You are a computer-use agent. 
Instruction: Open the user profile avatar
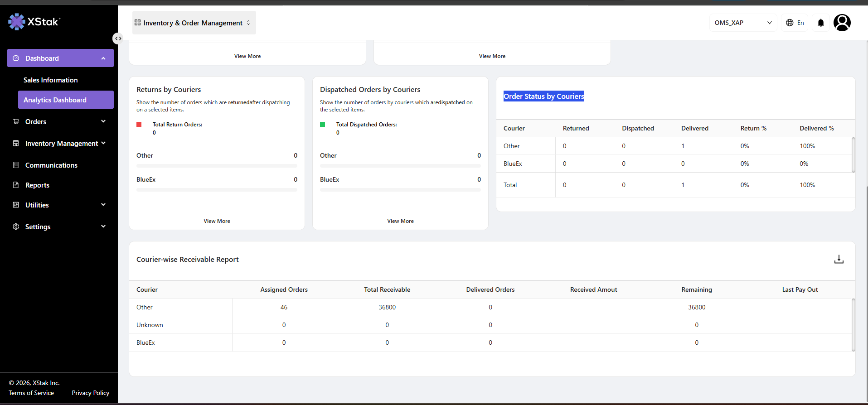(842, 23)
